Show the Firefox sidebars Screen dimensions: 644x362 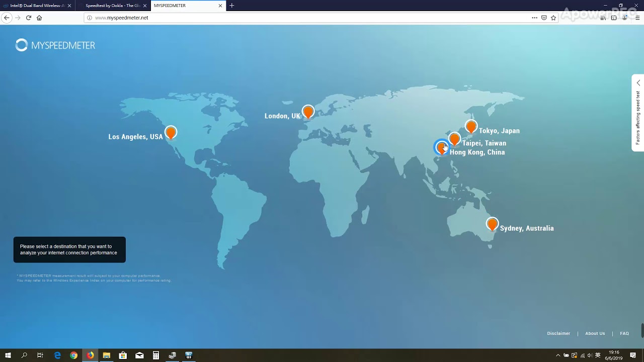click(x=614, y=18)
